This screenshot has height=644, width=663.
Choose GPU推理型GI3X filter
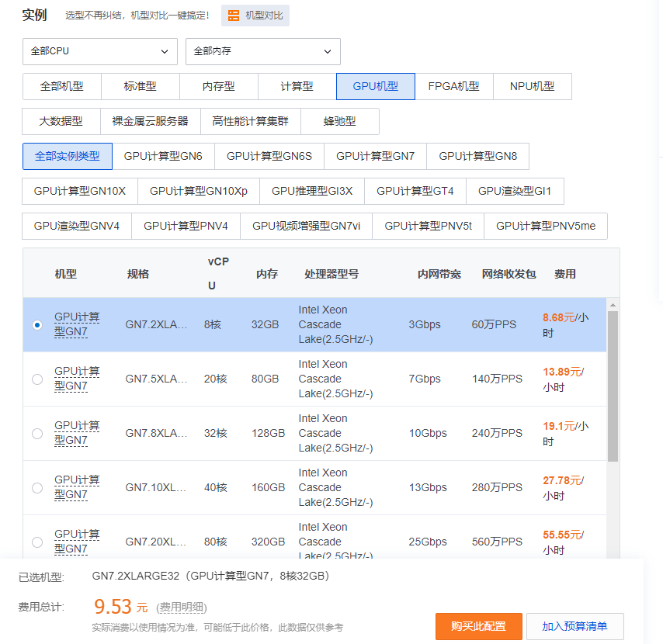[312, 192]
